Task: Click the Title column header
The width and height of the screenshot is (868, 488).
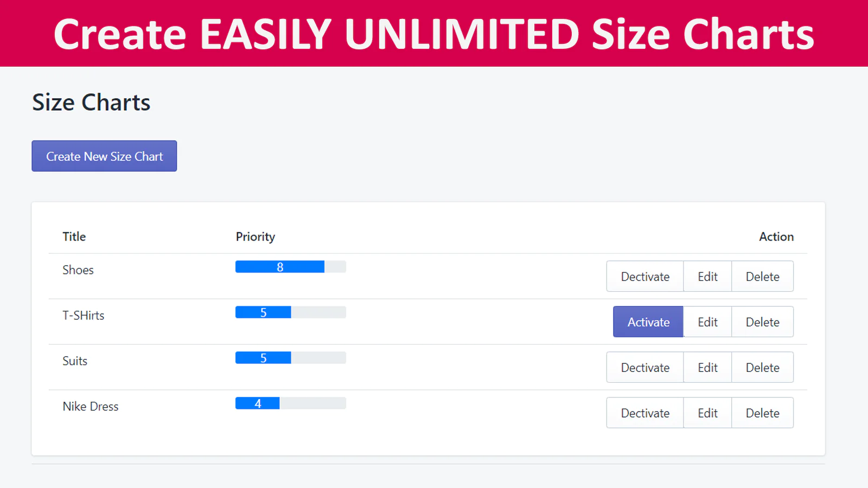Action: click(x=74, y=236)
